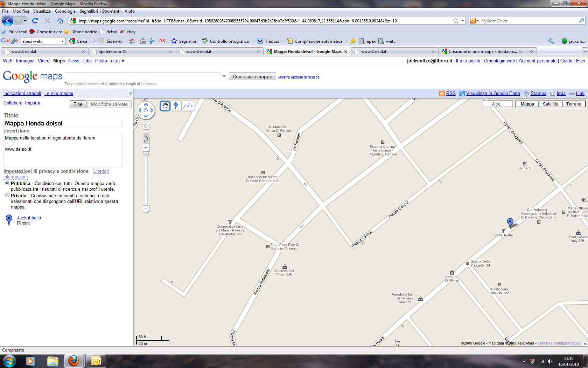The width and height of the screenshot is (588, 368).
Task: Click the map zoom slider track
Action: pyautogui.click(x=146, y=180)
